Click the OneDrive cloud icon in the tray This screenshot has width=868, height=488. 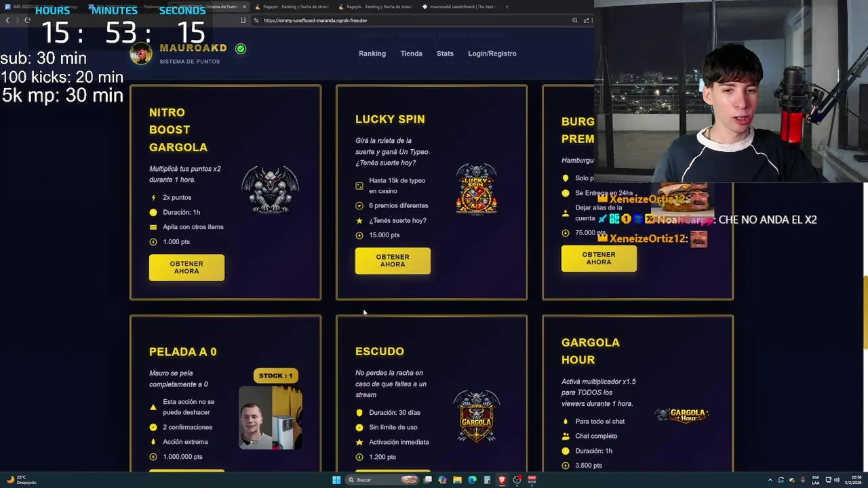pyautogui.click(x=792, y=480)
